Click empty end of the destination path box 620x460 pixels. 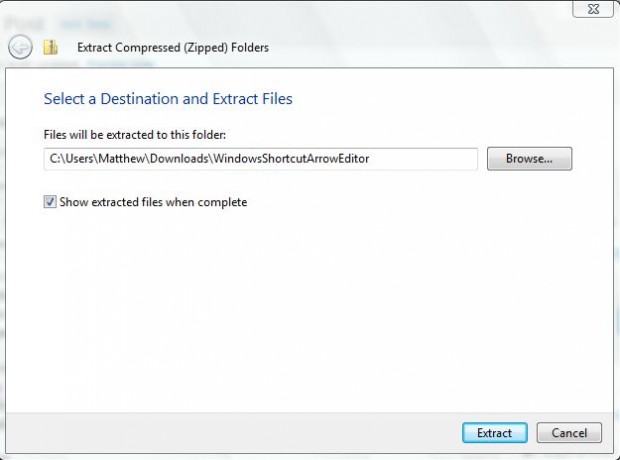(423, 159)
